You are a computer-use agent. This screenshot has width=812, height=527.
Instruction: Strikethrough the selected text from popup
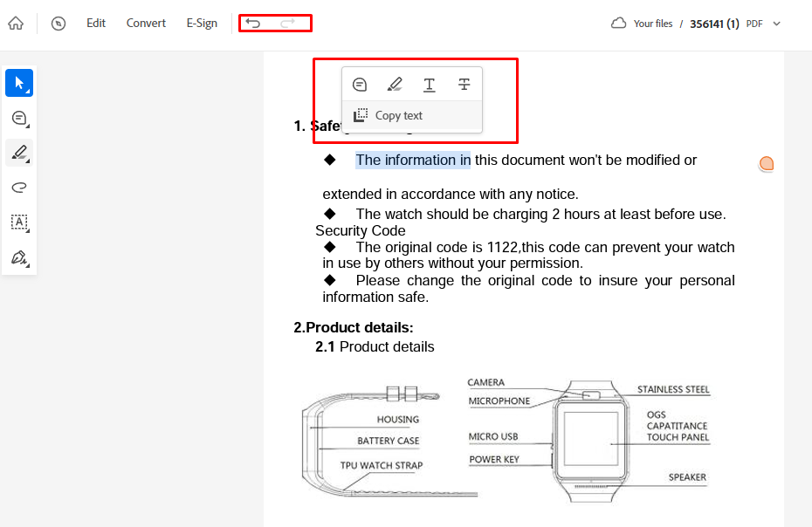pyautogui.click(x=464, y=85)
